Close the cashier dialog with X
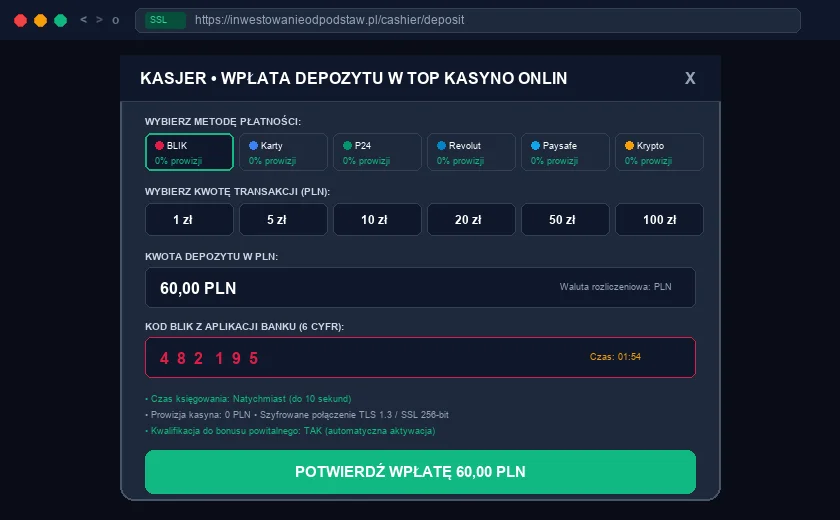840x520 pixels. 690,78
